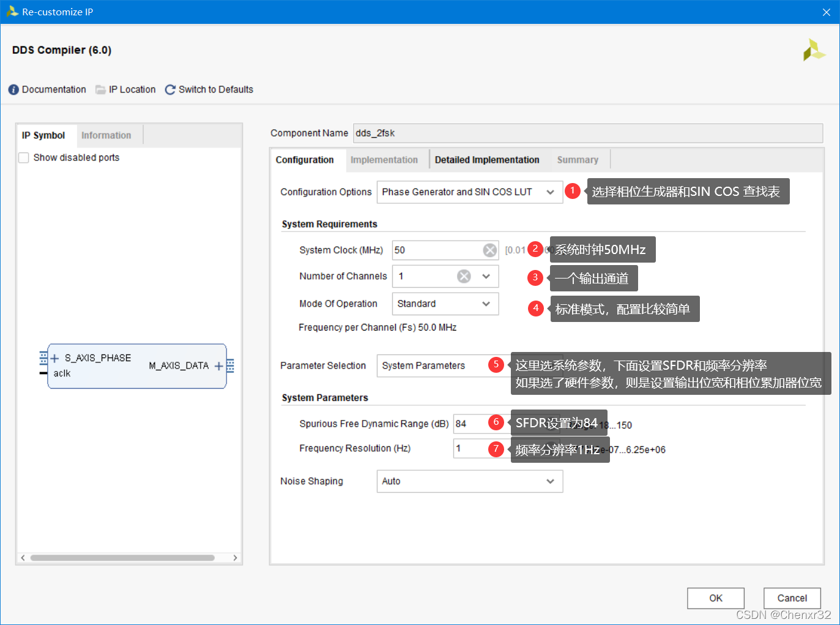Click the IP symbol horizontal scrollbar

tap(122, 558)
